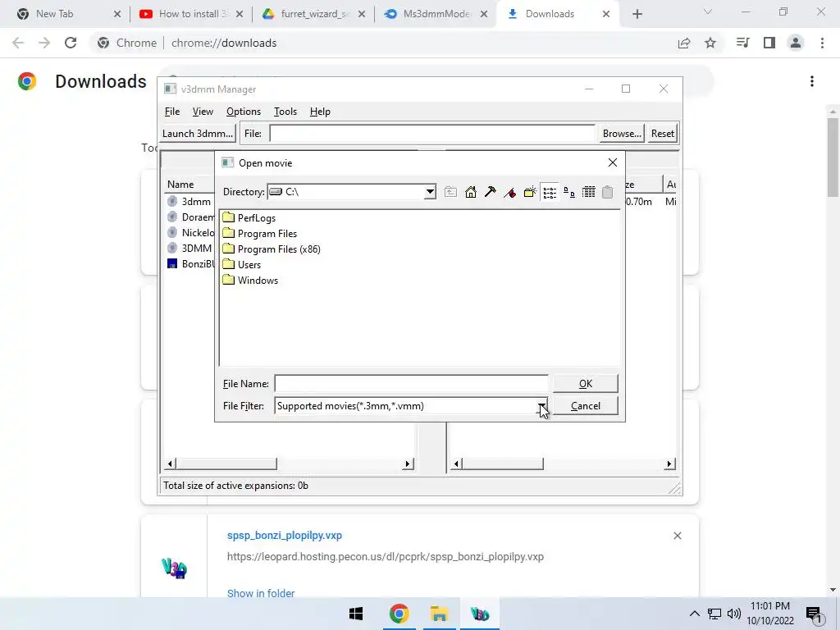Switch to icon view in Open movie dialog

[569, 192]
